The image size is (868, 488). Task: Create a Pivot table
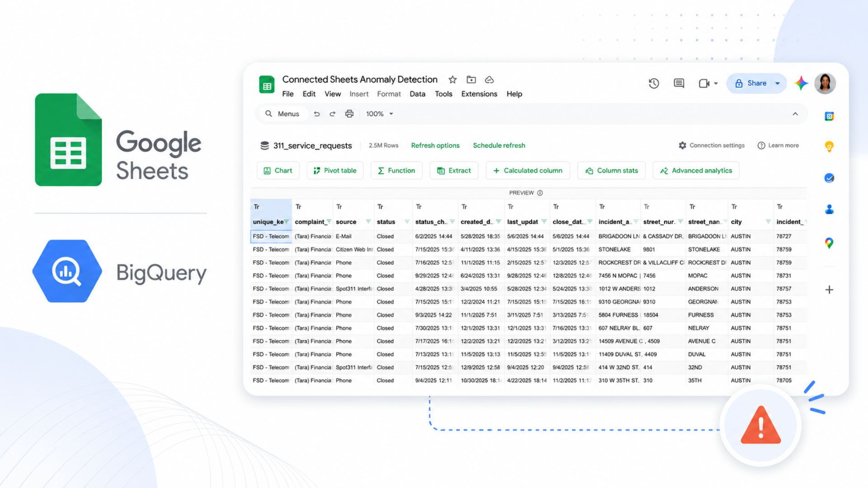[x=335, y=170]
